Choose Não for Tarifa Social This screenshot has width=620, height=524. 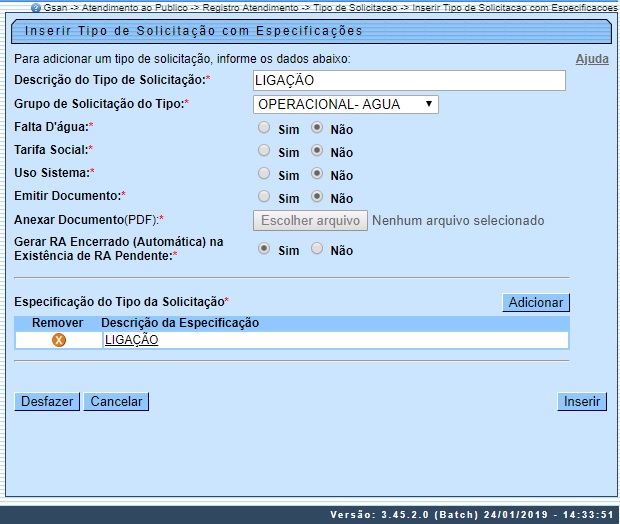[x=317, y=151]
